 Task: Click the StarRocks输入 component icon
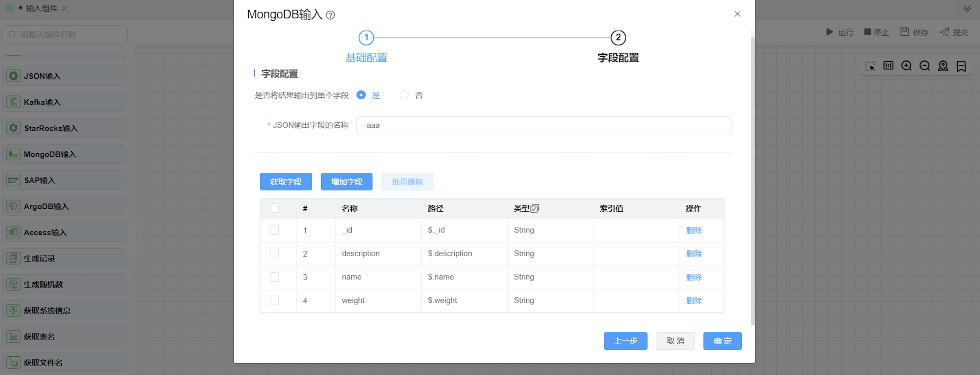click(13, 128)
